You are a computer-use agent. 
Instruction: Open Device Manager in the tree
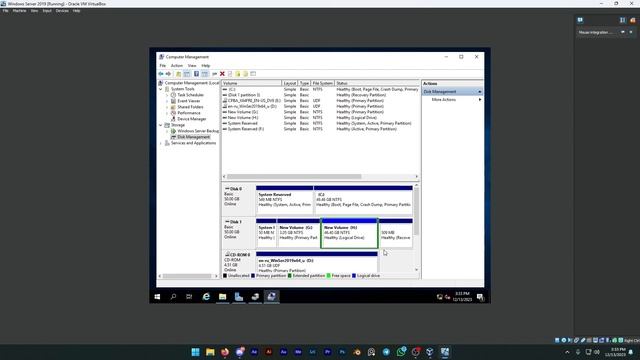(x=191, y=119)
